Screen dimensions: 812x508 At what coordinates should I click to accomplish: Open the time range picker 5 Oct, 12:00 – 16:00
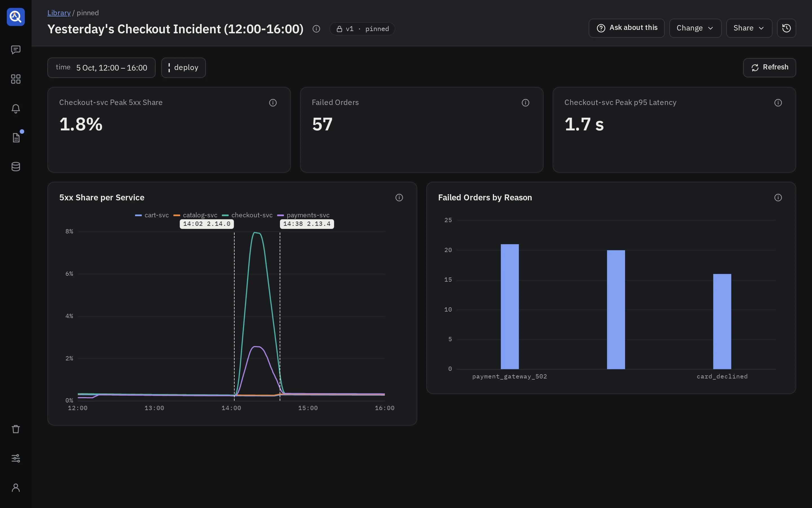click(101, 68)
